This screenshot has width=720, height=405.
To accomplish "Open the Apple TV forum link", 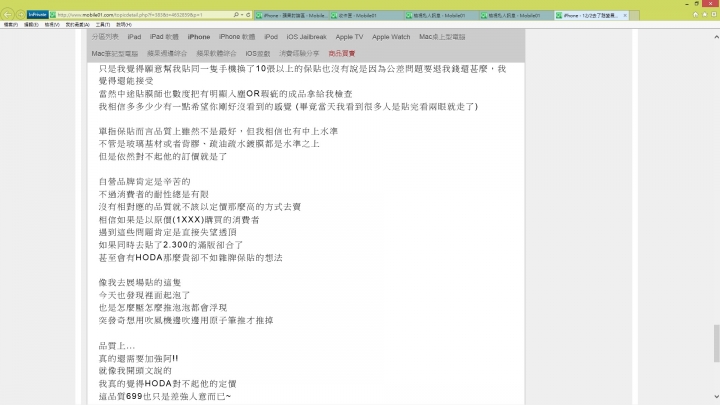I will click(x=349, y=37).
